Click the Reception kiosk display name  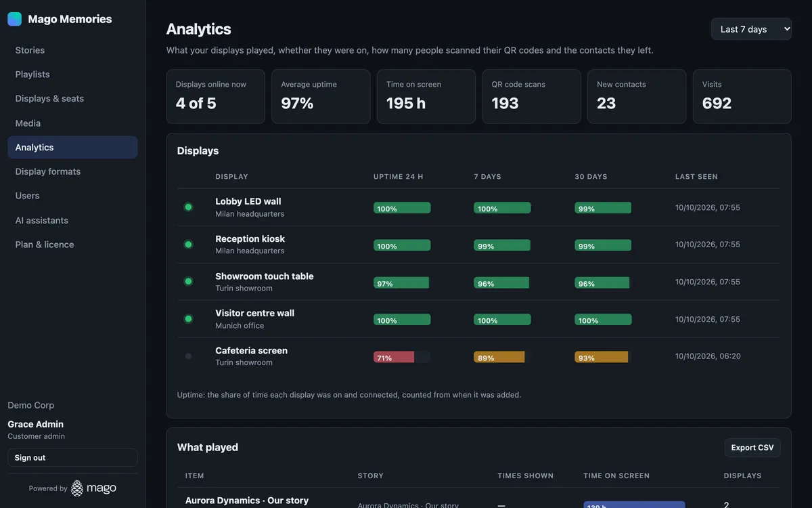tap(250, 238)
